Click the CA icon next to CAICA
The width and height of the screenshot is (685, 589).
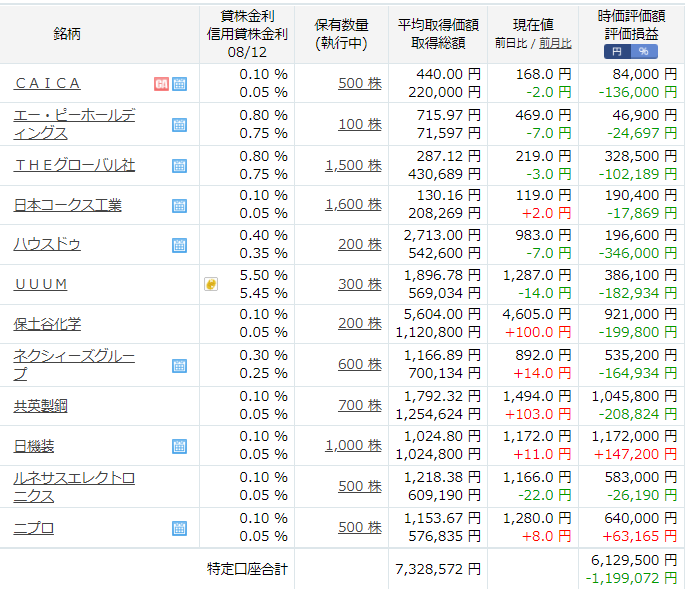tap(161, 83)
